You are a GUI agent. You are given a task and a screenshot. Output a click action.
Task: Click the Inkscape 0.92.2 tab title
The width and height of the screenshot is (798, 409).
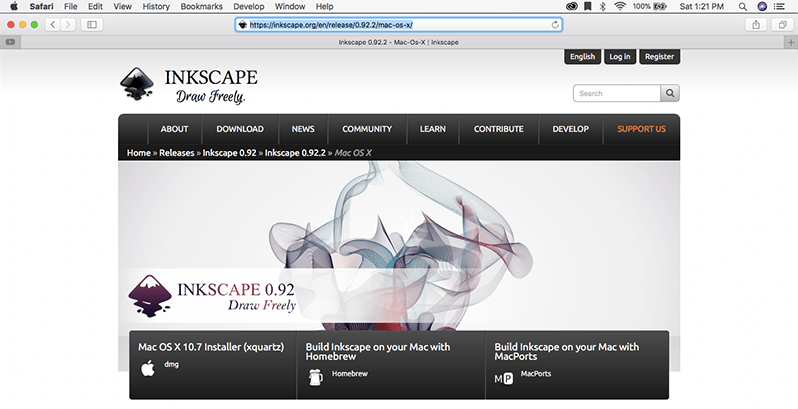[398, 42]
